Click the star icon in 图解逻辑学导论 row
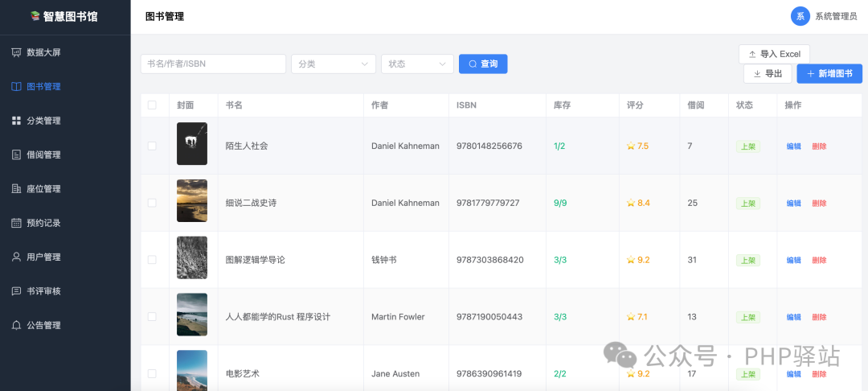 631,259
